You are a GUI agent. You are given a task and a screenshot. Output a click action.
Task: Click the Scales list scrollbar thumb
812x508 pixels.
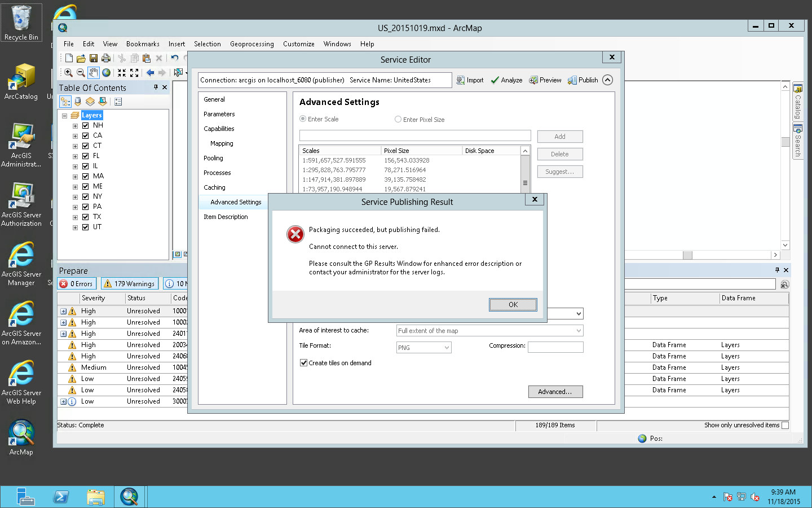pyautogui.click(x=525, y=183)
